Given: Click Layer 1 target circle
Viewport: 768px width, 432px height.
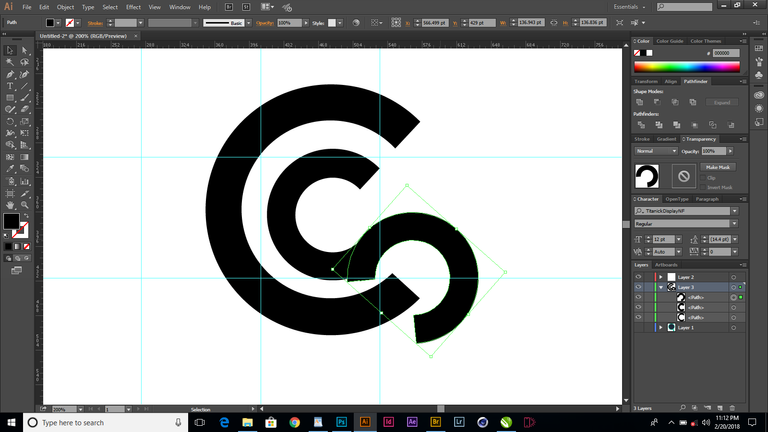Looking at the screenshot, I should 733,328.
